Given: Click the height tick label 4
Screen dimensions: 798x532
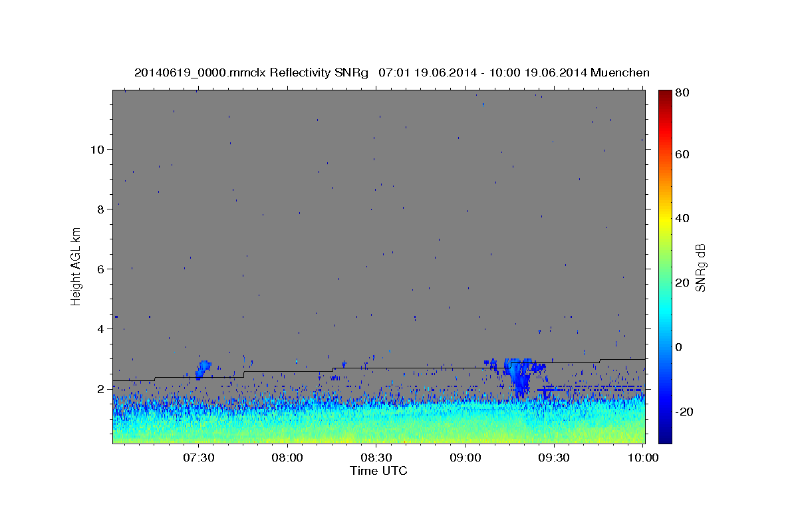Looking at the screenshot, I should coord(100,329).
